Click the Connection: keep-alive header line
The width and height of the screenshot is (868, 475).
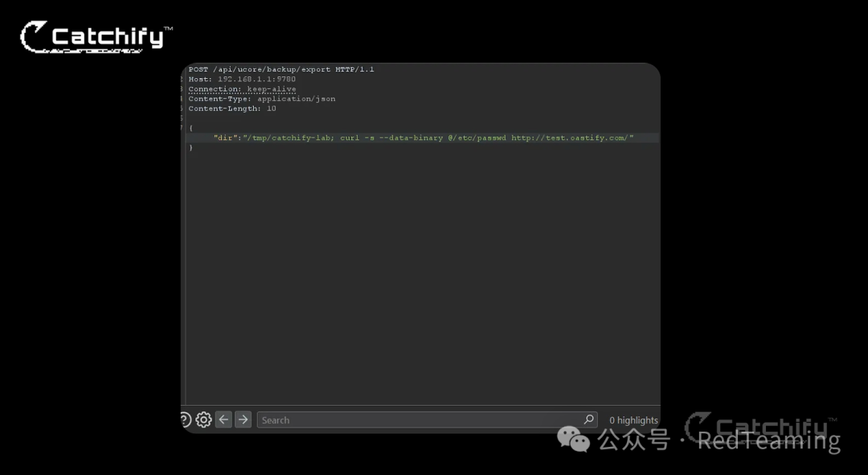[242, 89]
